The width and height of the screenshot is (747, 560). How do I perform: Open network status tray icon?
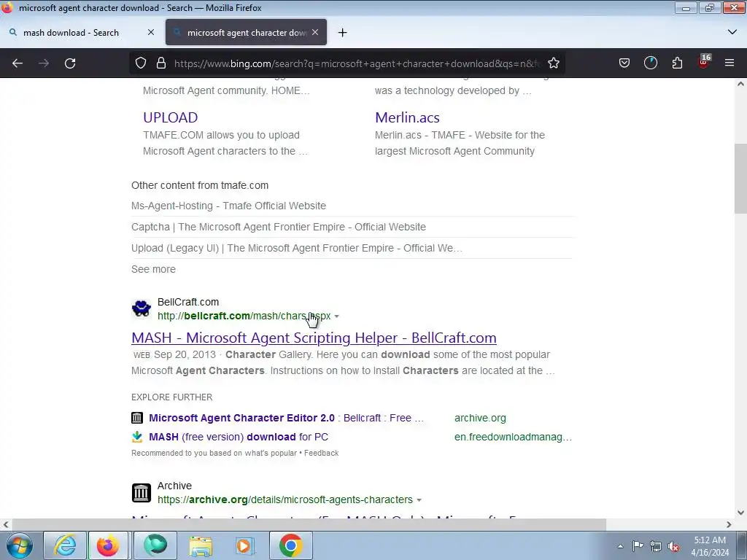click(656, 546)
